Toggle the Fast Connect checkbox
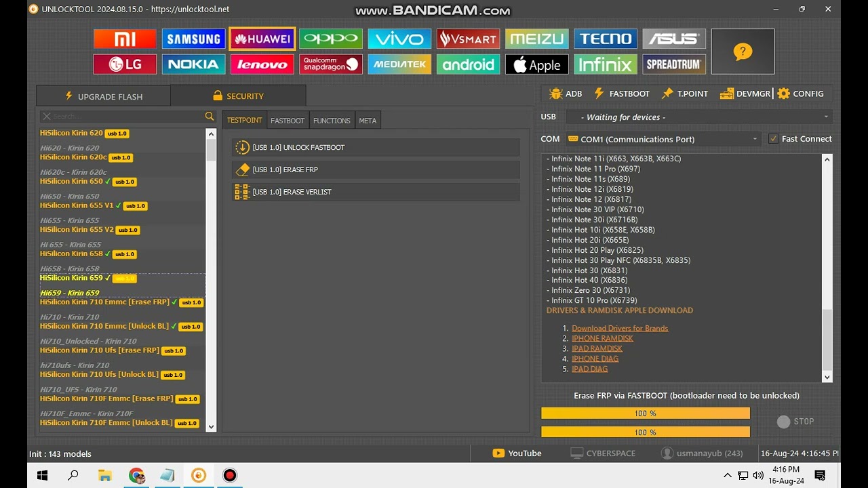This screenshot has width=868, height=488. coord(773,139)
